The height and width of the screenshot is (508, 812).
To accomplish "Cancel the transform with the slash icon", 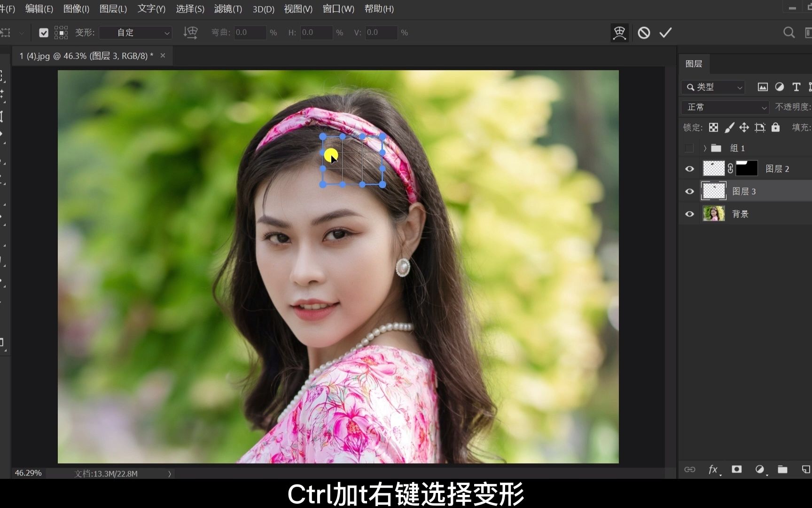I will click(x=643, y=32).
